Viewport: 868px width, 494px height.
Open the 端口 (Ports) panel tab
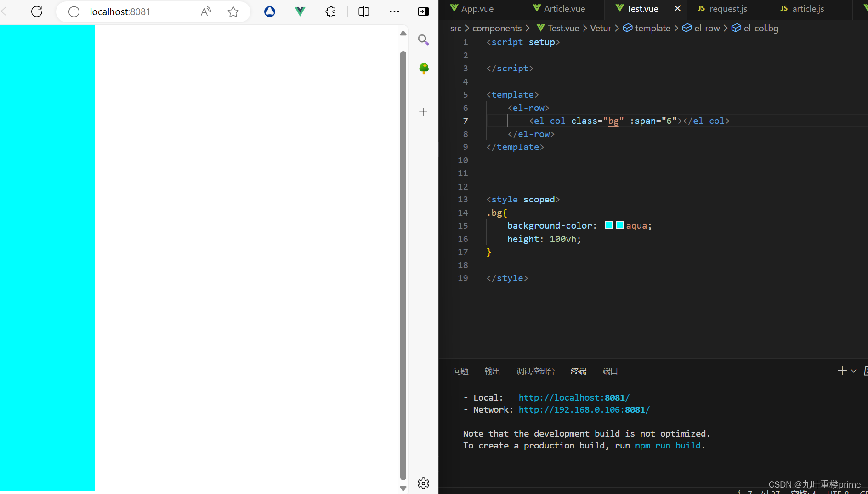610,371
